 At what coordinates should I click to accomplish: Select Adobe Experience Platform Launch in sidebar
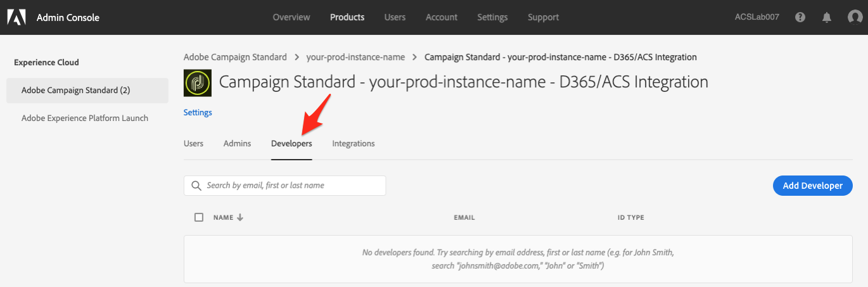85,118
